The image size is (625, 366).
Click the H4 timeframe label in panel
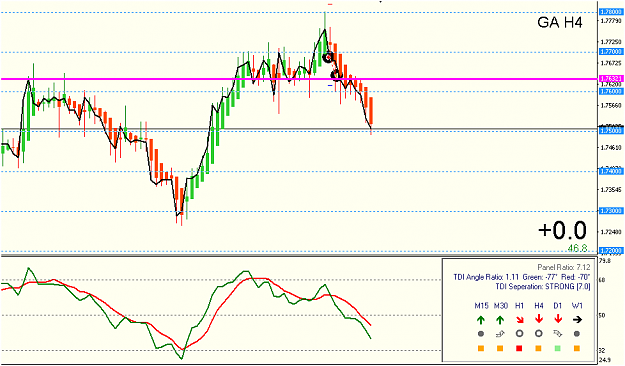point(539,306)
